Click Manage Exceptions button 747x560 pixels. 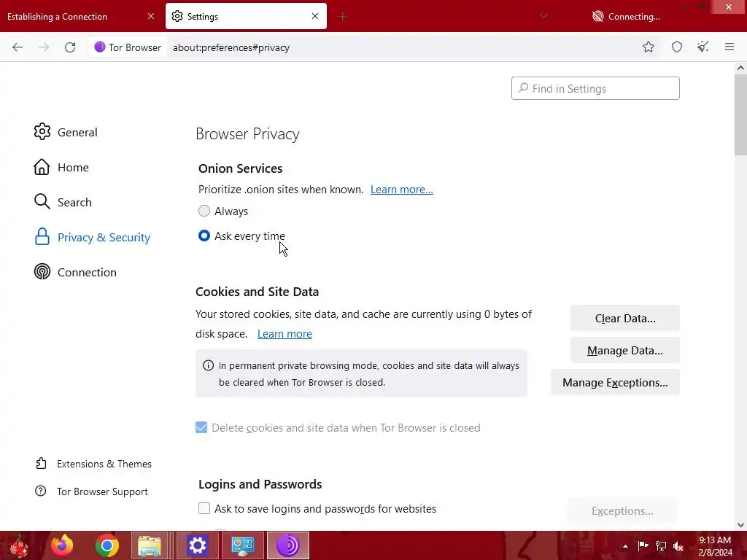615,382
